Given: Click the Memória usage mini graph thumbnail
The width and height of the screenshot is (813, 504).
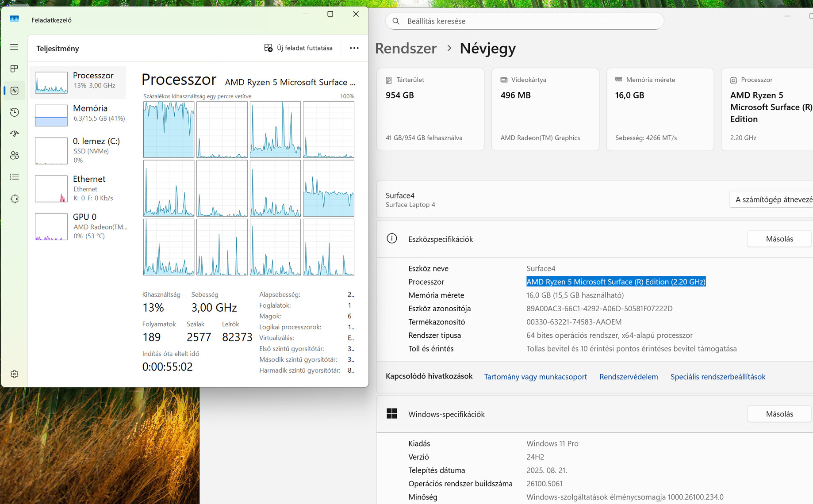Looking at the screenshot, I should [51, 115].
